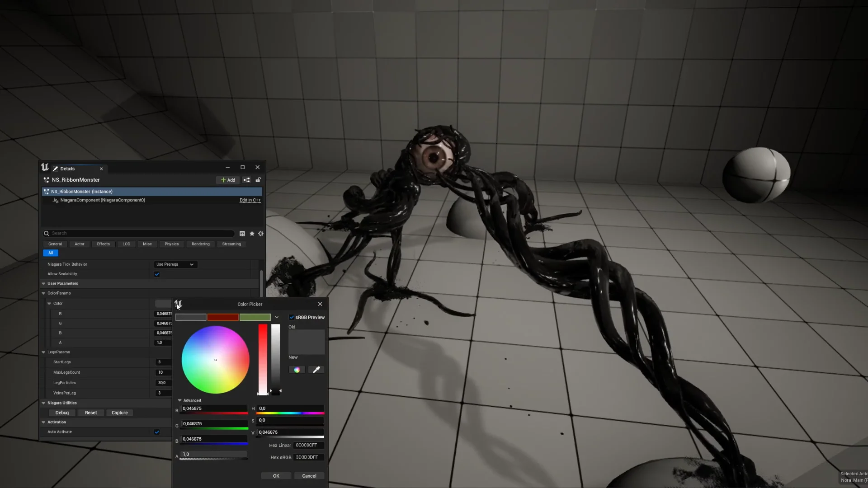Disable the sRGB Preview checkbox
This screenshot has height=488, width=868.
[292, 317]
